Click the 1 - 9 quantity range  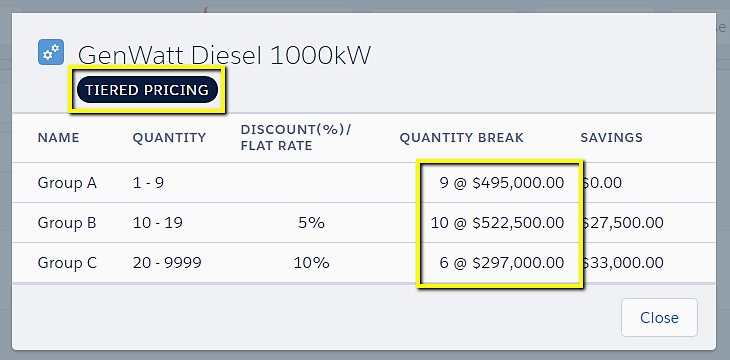tap(149, 183)
